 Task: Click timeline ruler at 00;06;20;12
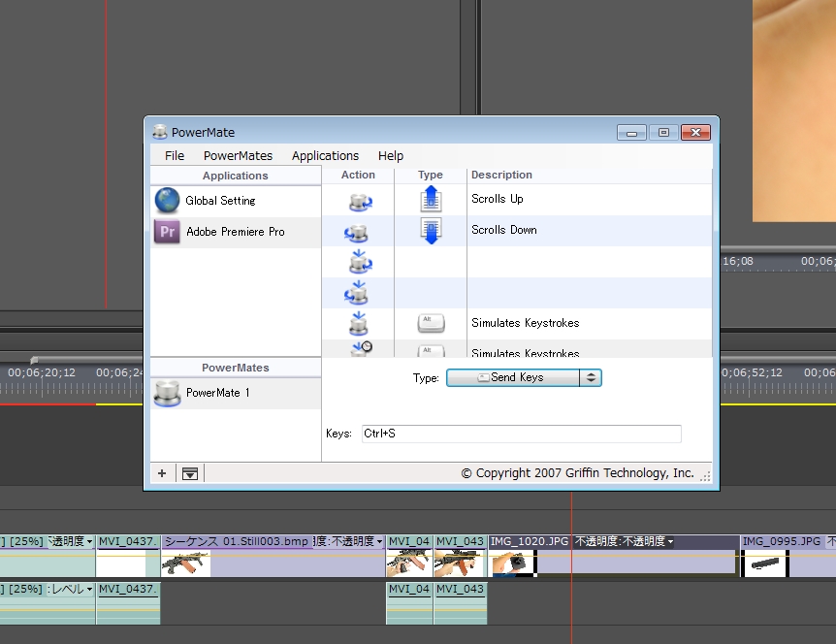point(42,373)
